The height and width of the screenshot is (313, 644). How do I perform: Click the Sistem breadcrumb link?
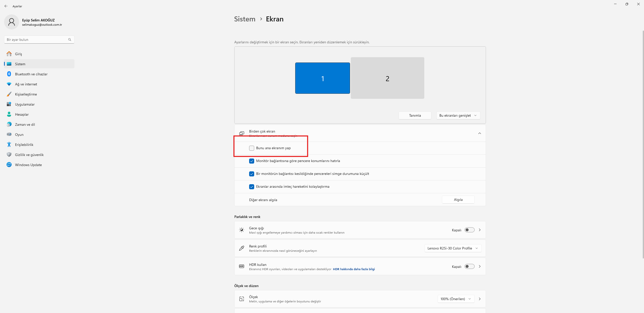tap(245, 19)
